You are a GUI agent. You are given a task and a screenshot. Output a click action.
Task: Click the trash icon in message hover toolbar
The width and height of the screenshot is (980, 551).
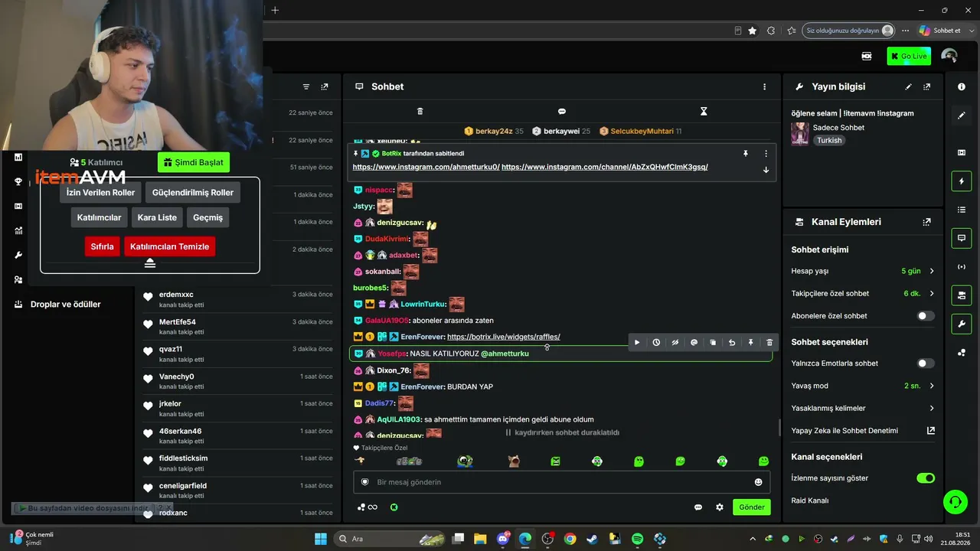(769, 343)
